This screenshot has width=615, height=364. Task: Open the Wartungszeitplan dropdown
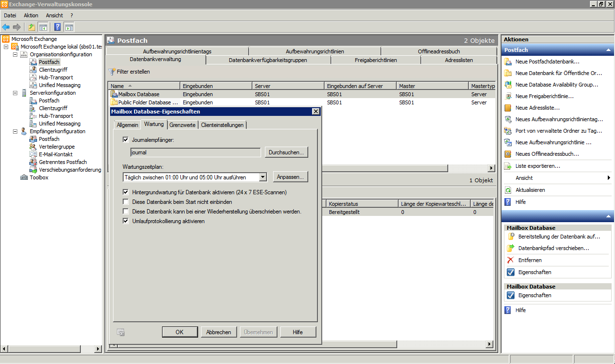(263, 177)
